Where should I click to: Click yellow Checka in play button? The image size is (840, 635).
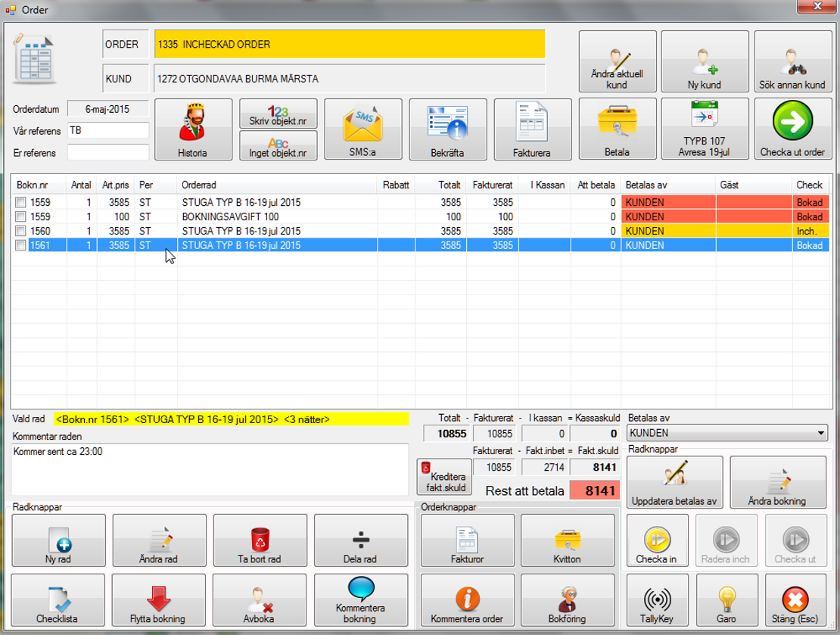pos(658,540)
